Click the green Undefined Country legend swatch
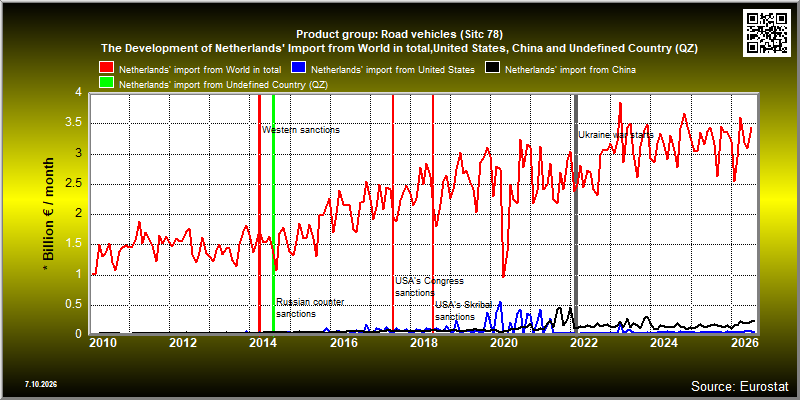This screenshot has width=800, height=400. click(x=107, y=84)
